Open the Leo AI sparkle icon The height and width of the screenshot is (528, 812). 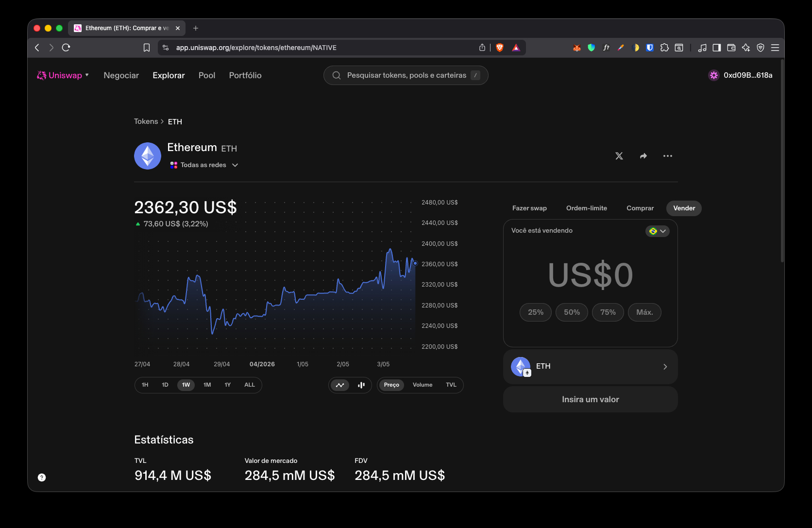pos(746,48)
